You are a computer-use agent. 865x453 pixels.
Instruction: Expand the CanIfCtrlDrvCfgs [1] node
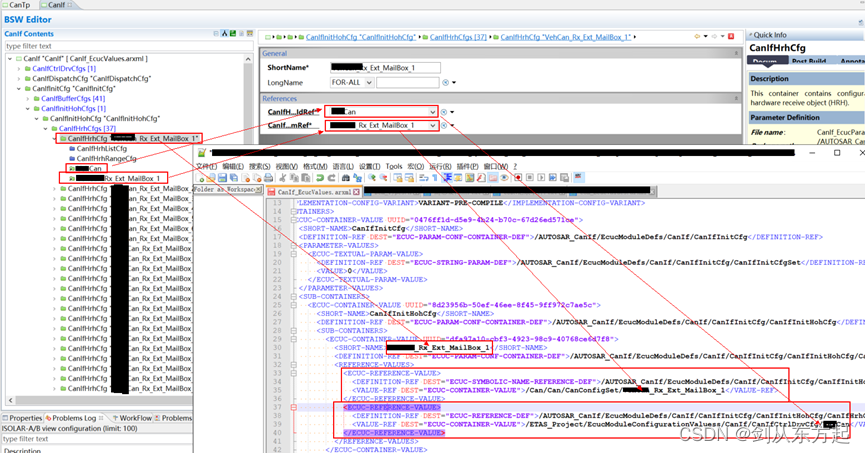pyautogui.click(x=19, y=68)
